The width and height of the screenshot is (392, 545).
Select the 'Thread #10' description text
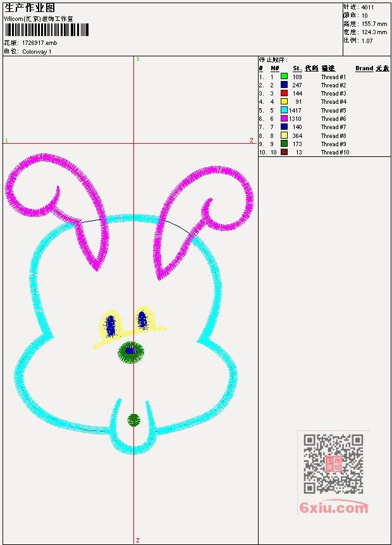[x=334, y=153]
